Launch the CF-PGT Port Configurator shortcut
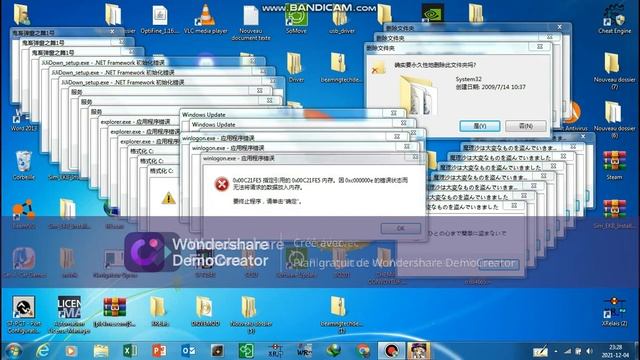640x360 pixels. click(x=23, y=314)
